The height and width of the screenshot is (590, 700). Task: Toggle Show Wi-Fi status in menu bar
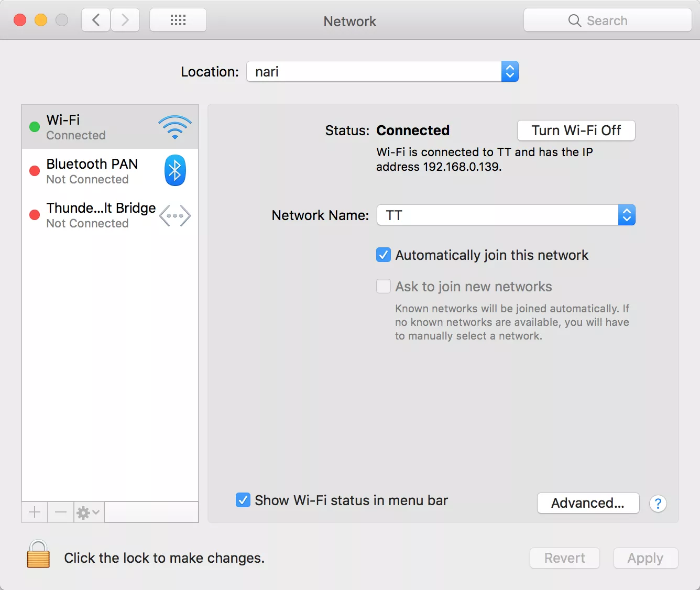point(243,500)
